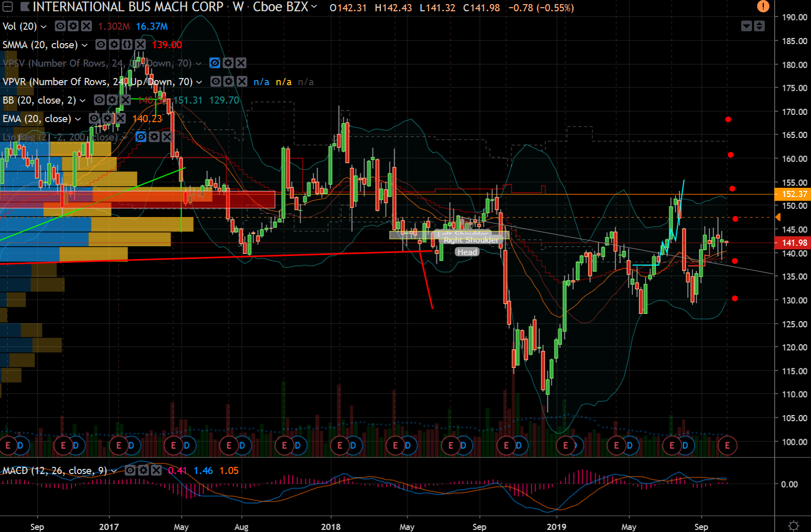811x532 pixels.
Task: Click the Right Shoulder pattern label
Action: pyautogui.click(x=471, y=240)
